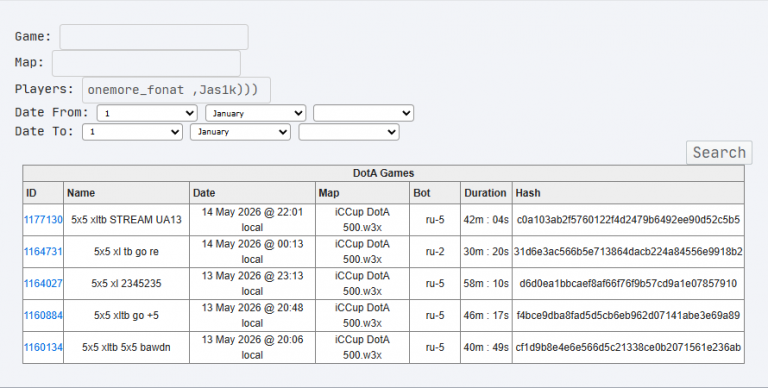Image resolution: width=768 pixels, height=388 pixels.
Task: Click the Name column header
Action: click(126, 193)
